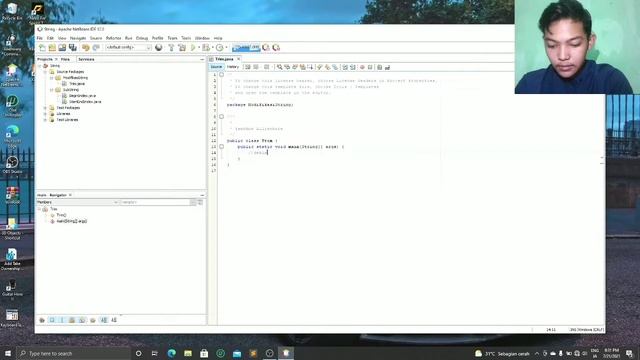
Task: Switch to the Services tab
Action: click(86, 59)
